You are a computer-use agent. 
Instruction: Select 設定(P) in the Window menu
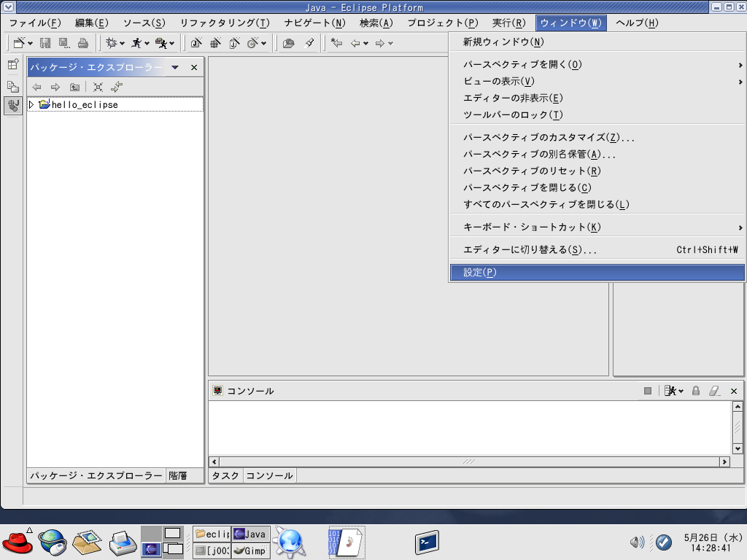point(597,273)
